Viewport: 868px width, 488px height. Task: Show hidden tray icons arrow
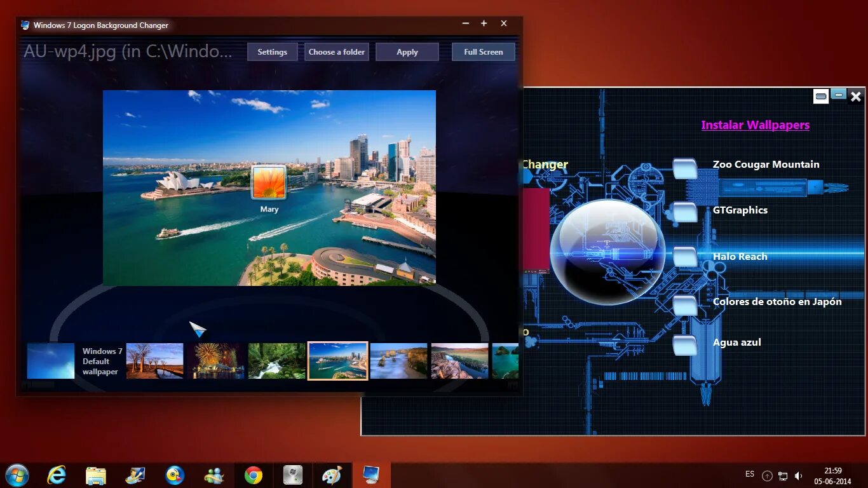click(767, 475)
